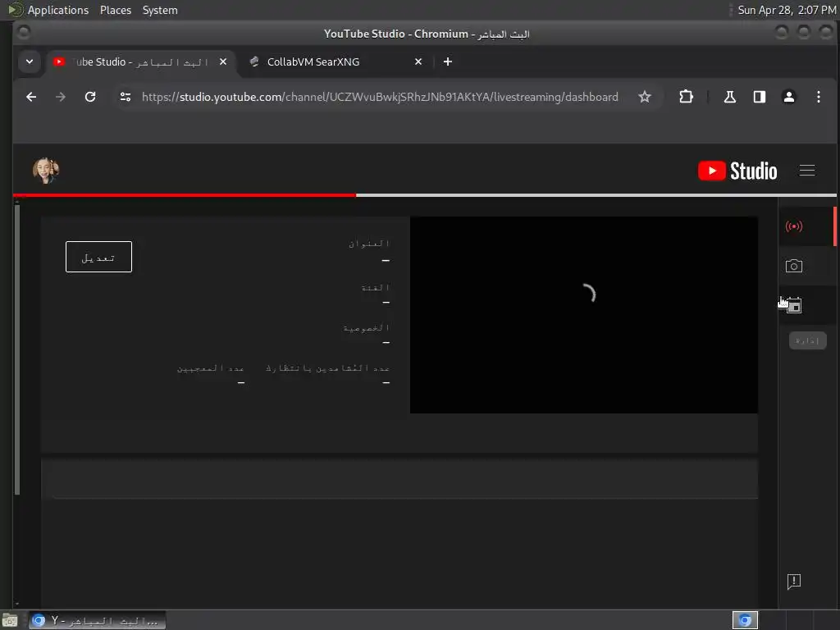This screenshot has width=840, height=630.
Task: Toggle the Chromium side panel
Action: click(759, 97)
